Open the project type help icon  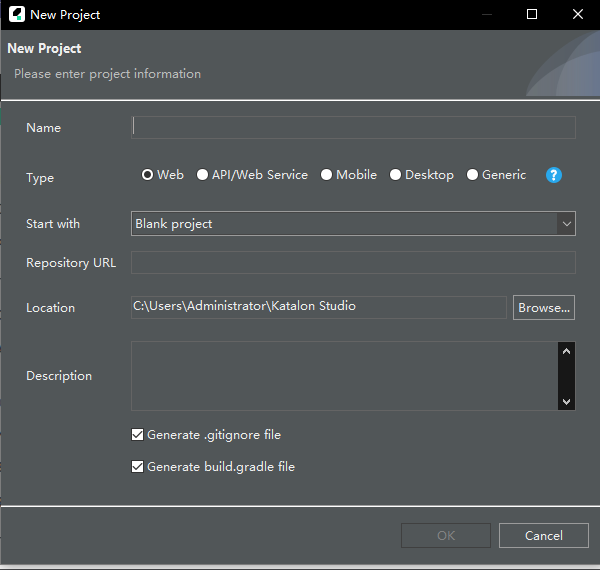pos(553,175)
